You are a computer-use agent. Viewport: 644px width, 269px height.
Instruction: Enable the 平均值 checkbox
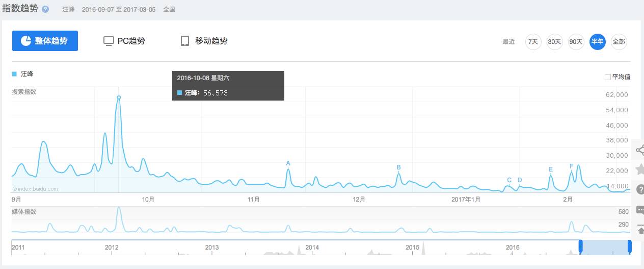pyautogui.click(x=607, y=77)
